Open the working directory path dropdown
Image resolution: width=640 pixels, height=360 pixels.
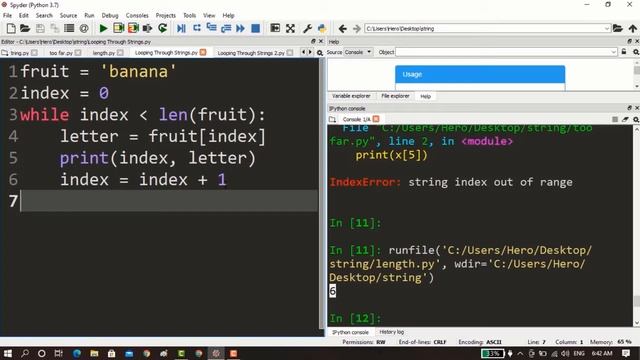[x=607, y=29]
